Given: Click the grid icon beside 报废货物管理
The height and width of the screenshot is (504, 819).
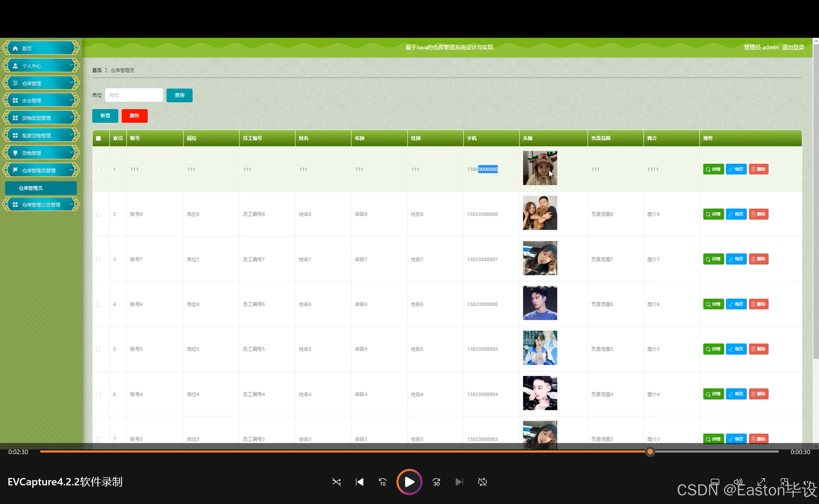Looking at the screenshot, I should (x=15, y=135).
